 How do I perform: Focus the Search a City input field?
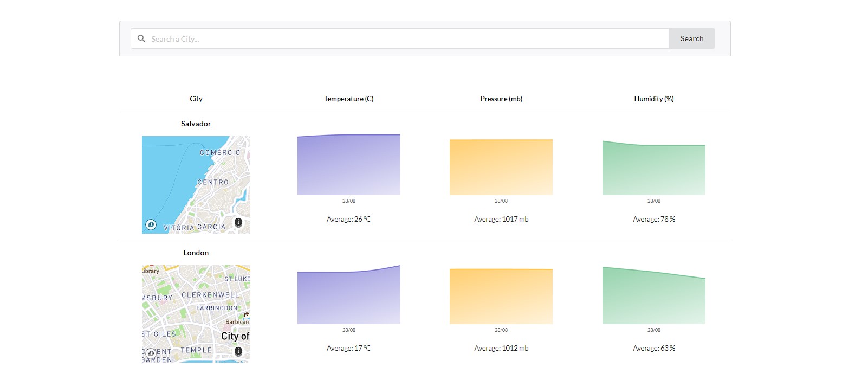click(406, 38)
